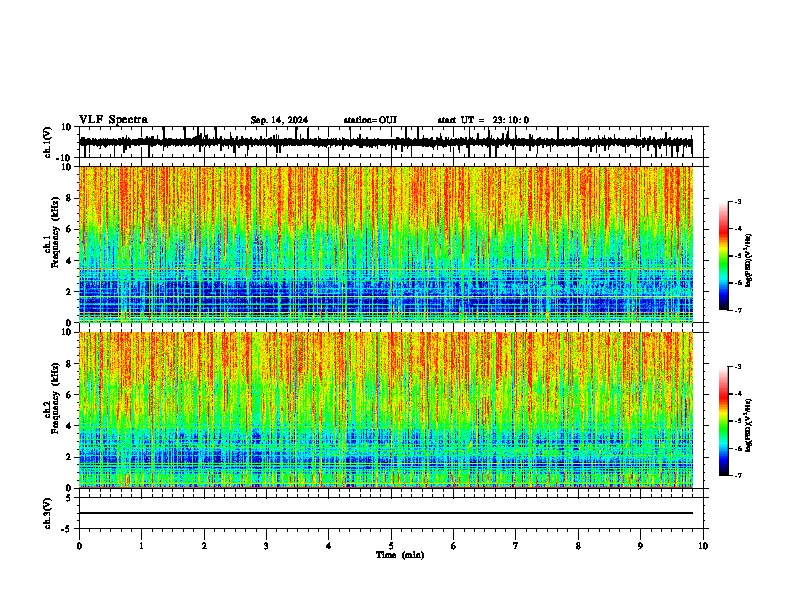
Task: Click the "4" kHz tick of ch.2 spectrogram
Action: tap(69, 426)
